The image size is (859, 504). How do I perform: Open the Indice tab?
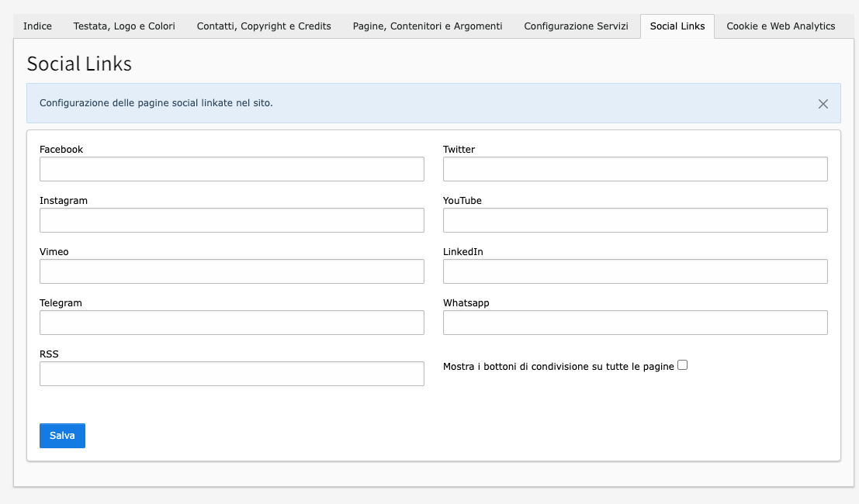(x=37, y=26)
